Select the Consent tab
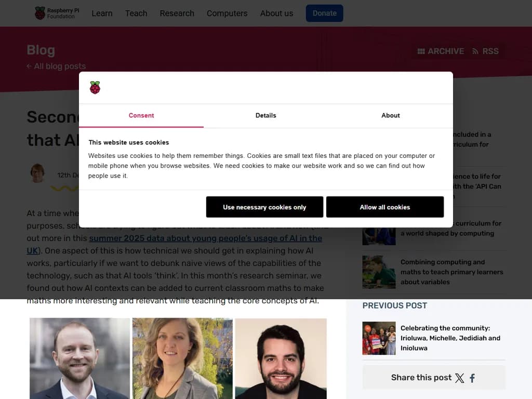Image resolution: width=532 pixels, height=399 pixels. pos(141,115)
